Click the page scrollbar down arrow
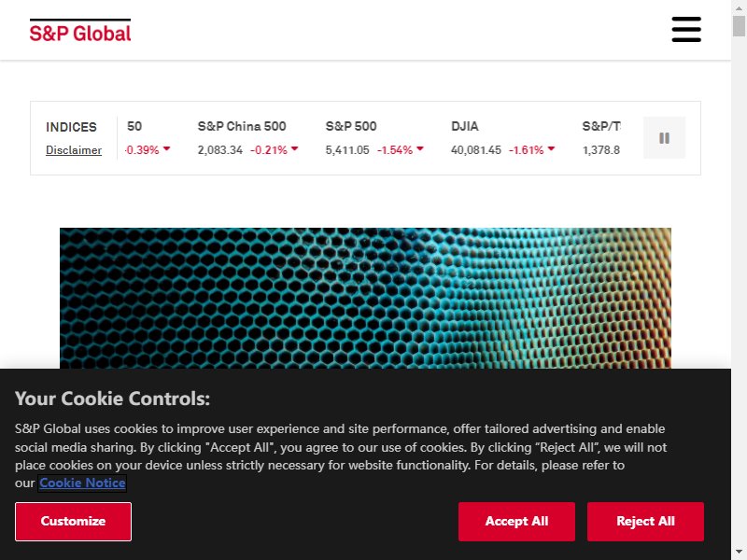Screen dimensions: 747x560 click(x=739, y=553)
